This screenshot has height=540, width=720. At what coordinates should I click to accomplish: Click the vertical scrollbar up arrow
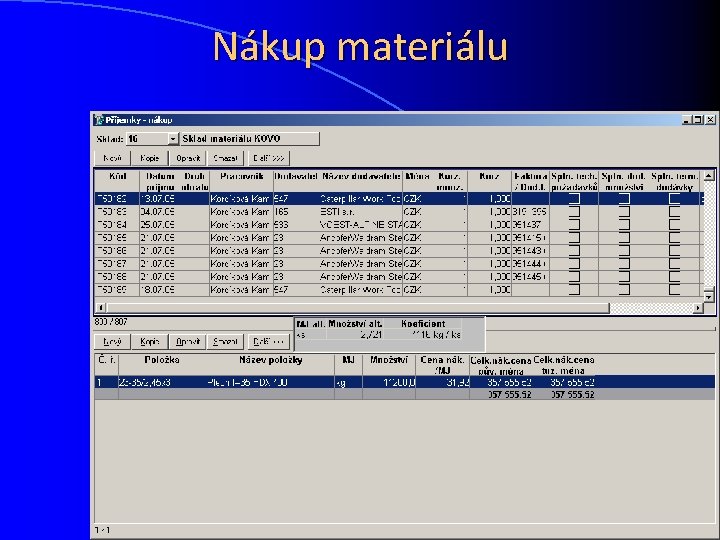point(709,176)
